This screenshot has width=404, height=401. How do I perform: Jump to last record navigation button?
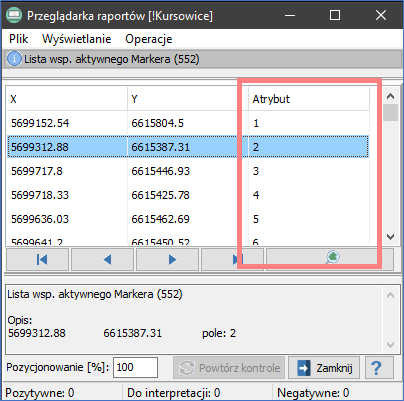click(232, 259)
